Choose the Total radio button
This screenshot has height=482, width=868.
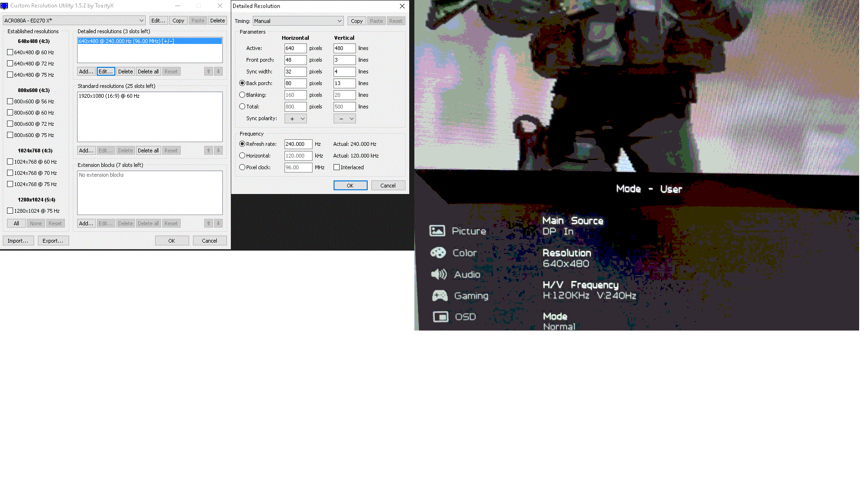point(242,107)
